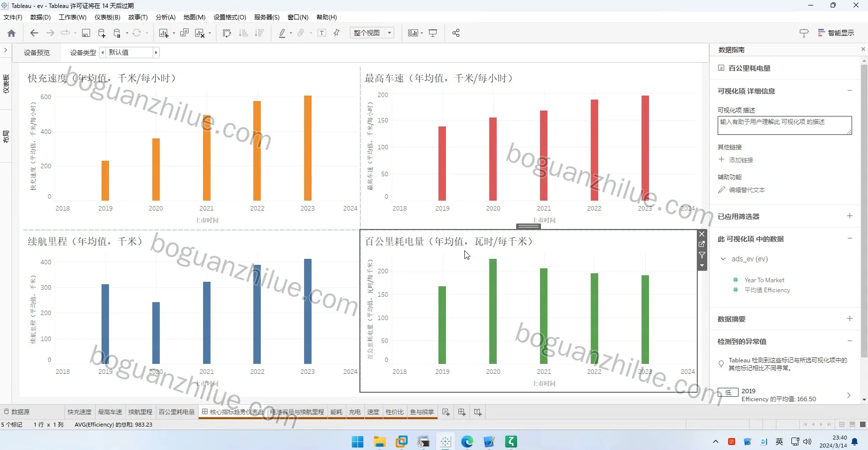868x450 pixels.
Task: Go to the 数据源 tab
Action: pos(17,412)
